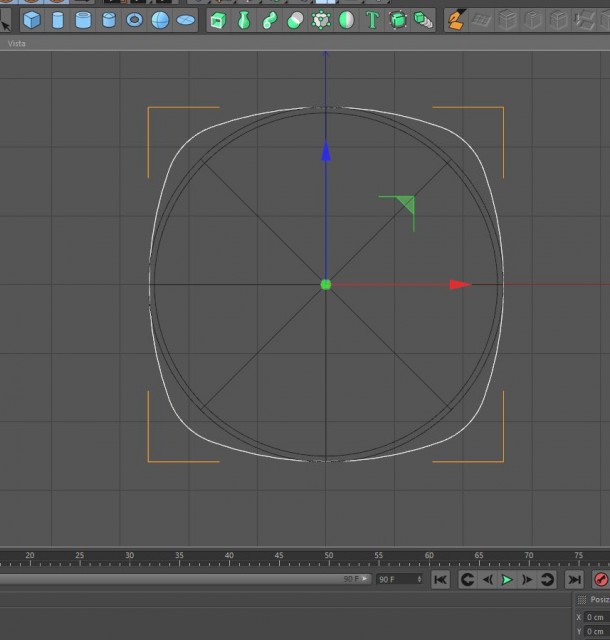Click frame 20 on the timeline ruler

click(29, 556)
